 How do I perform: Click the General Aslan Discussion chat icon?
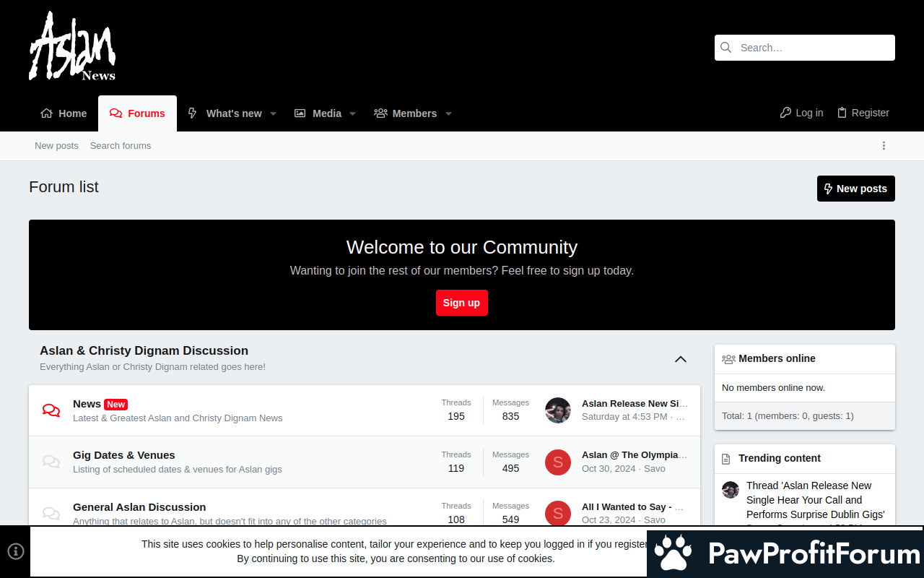click(51, 514)
